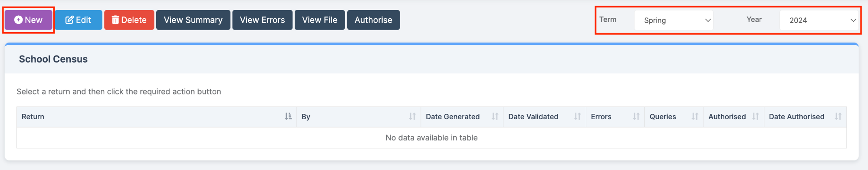The image size is (868, 170).
Task: Click the Return column header
Action: click(33, 117)
